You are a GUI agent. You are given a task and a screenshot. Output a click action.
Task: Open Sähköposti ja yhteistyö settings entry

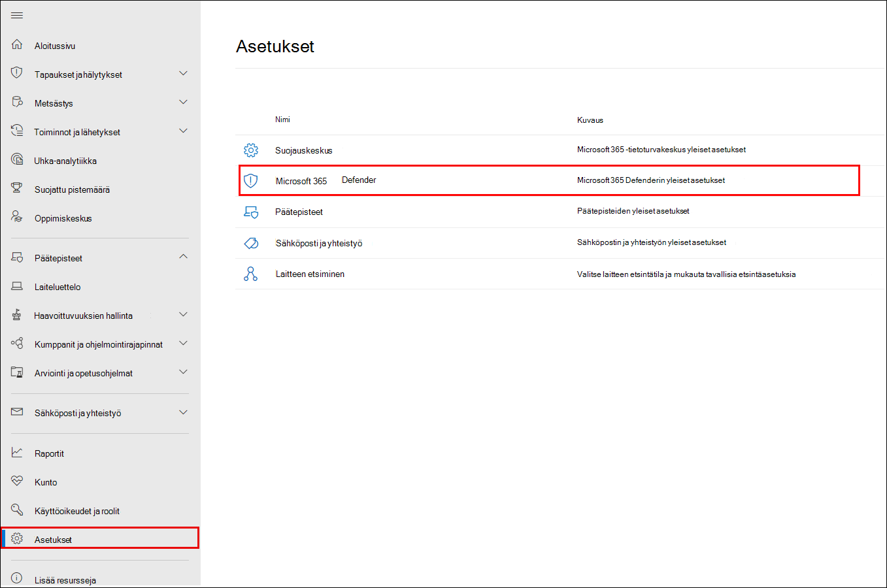[319, 243]
